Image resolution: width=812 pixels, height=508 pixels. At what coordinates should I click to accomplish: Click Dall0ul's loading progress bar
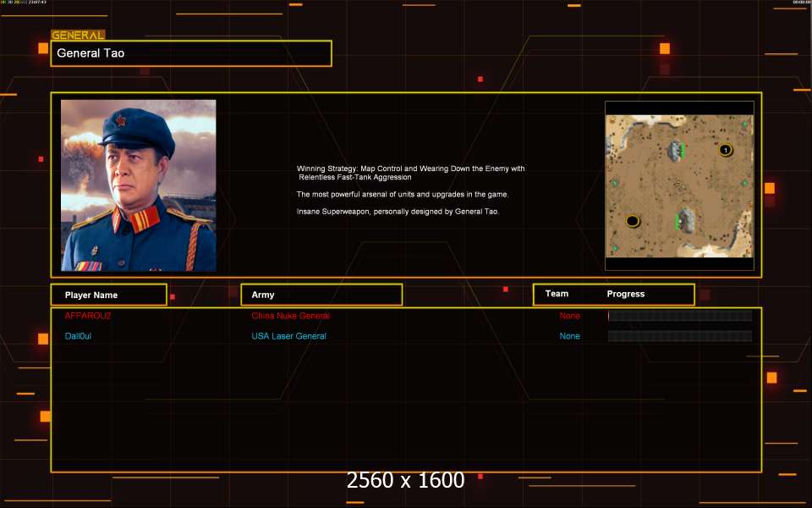pyautogui.click(x=680, y=336)
